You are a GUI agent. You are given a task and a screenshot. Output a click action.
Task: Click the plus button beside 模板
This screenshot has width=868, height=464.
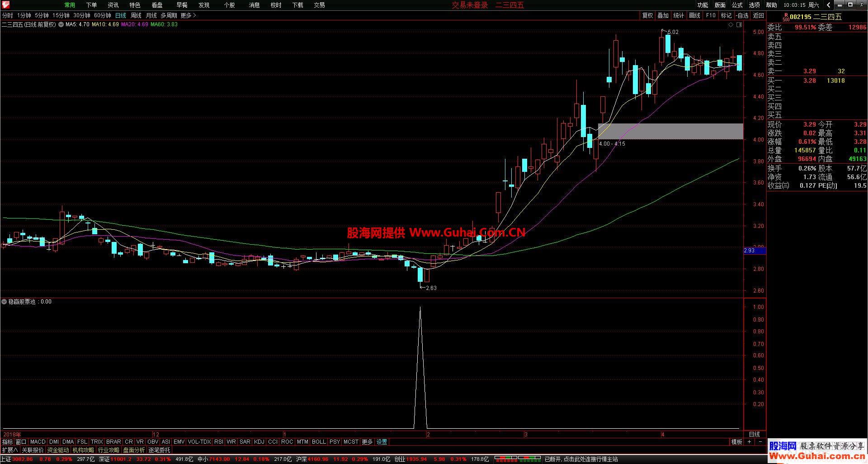[750, 442]
